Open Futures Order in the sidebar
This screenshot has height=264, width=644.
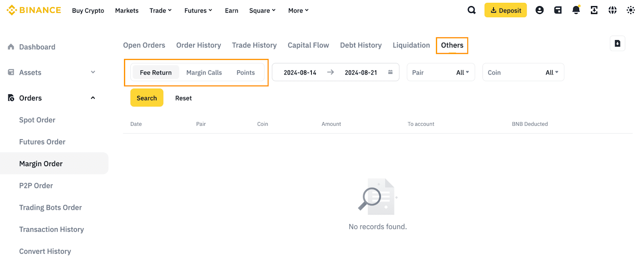pos(42,142)
